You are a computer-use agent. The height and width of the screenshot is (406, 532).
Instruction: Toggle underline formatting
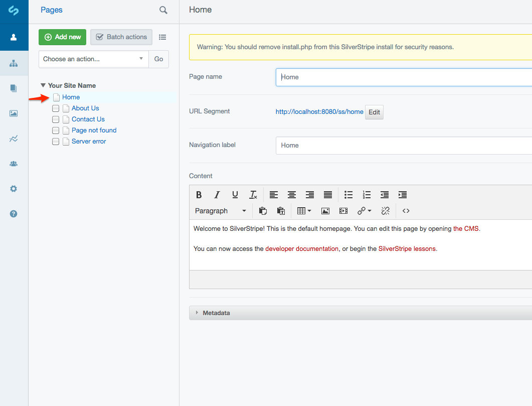click(235, 195)
